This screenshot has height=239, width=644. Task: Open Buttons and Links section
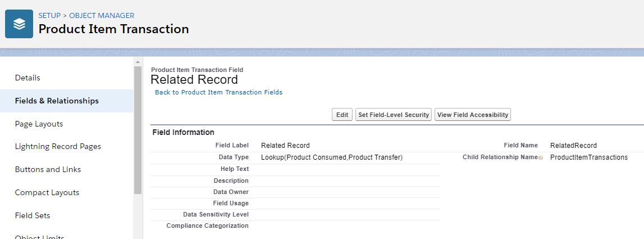point(48,169)
